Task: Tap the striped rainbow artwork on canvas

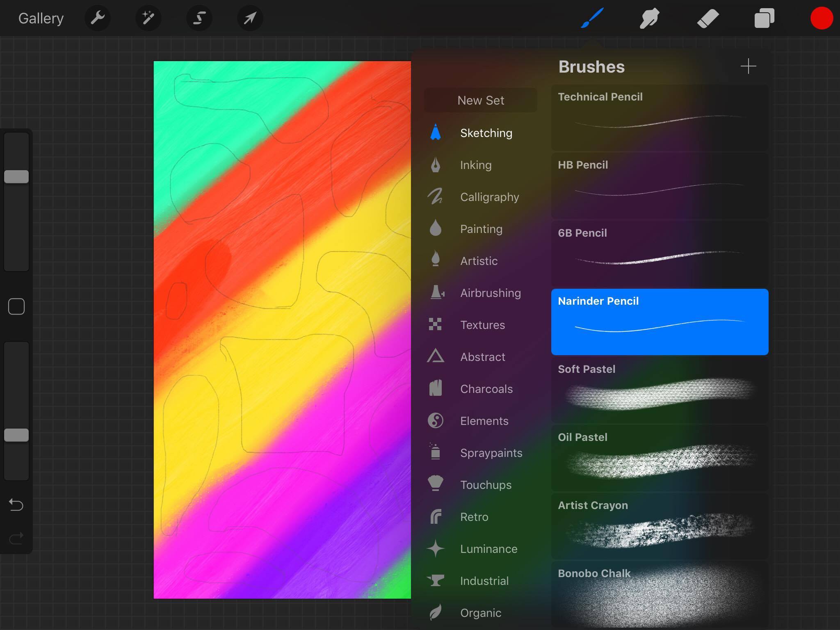Action: pyautogui.click(x=282, y=330)
